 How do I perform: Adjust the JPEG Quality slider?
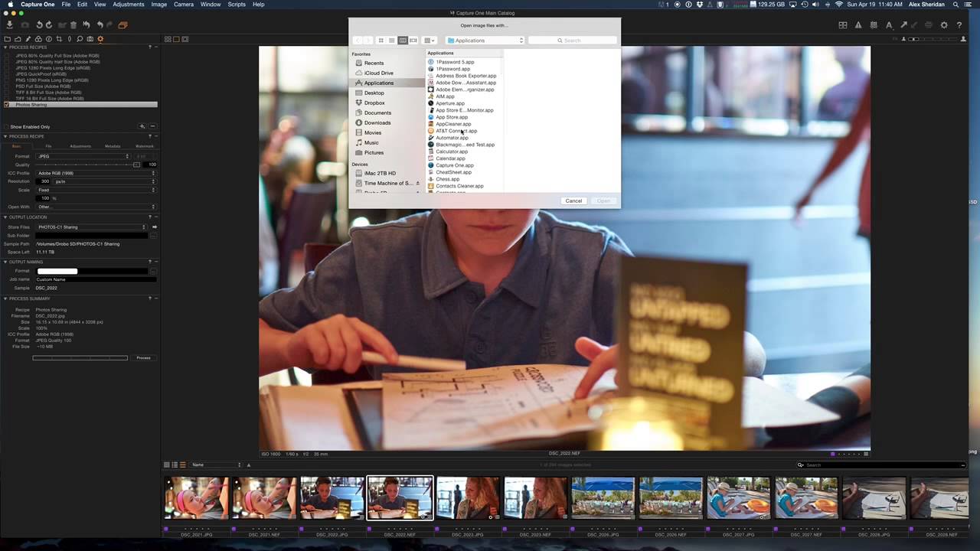[137, 165]
